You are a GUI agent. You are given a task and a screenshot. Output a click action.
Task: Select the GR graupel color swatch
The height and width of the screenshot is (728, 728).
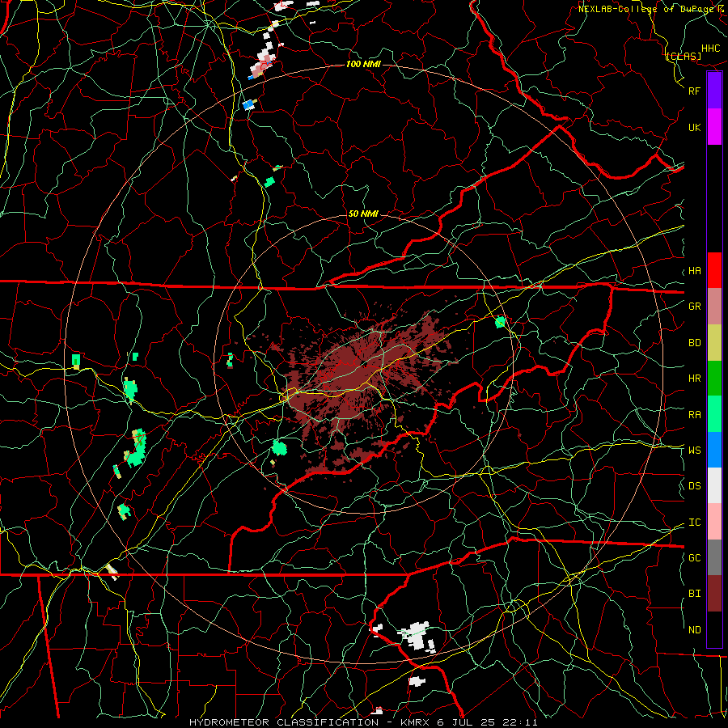(714, 306)
